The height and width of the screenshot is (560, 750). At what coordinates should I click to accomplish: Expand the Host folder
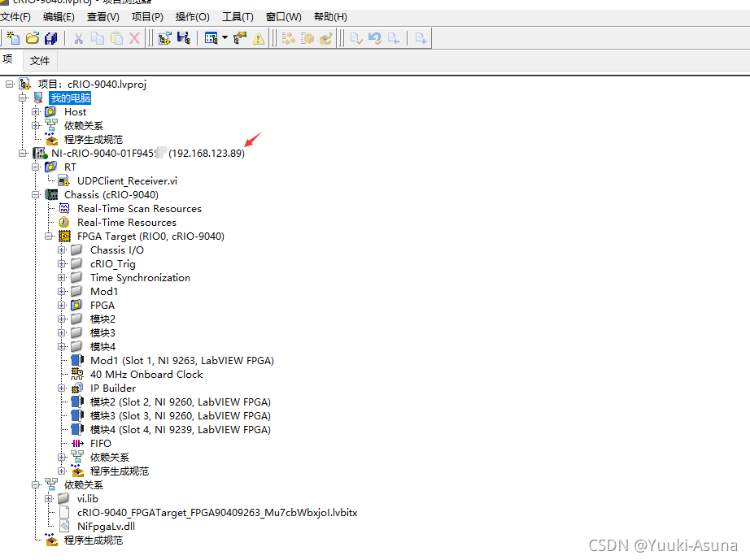click(36, 112)
